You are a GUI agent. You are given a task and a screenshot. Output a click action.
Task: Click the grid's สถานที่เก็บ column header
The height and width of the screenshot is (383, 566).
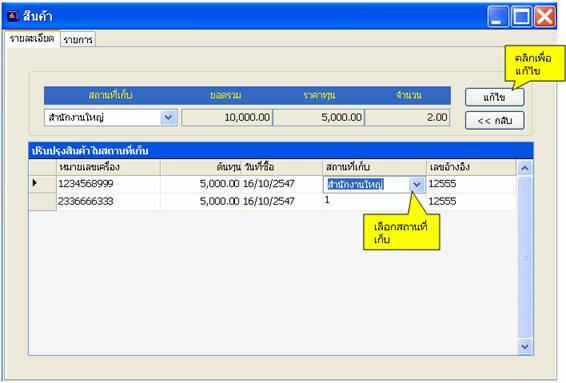(x=374, y=167)
